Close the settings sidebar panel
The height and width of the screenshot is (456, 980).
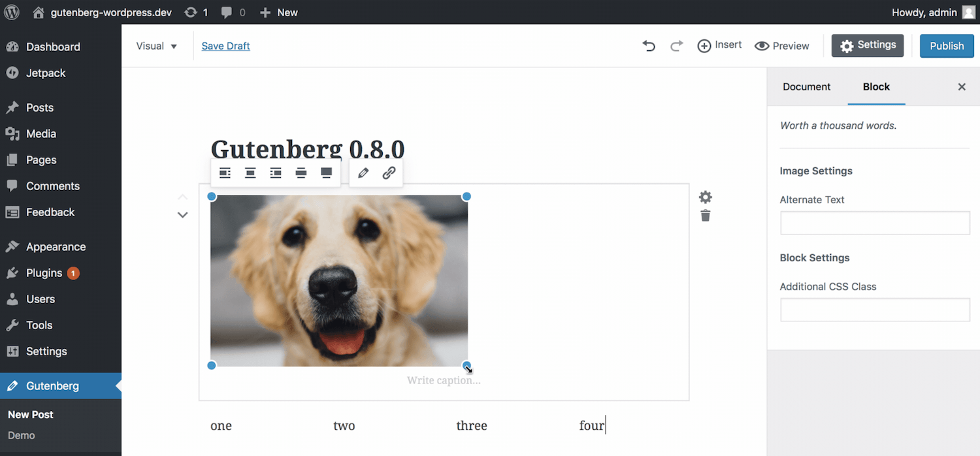pos(962,87)
